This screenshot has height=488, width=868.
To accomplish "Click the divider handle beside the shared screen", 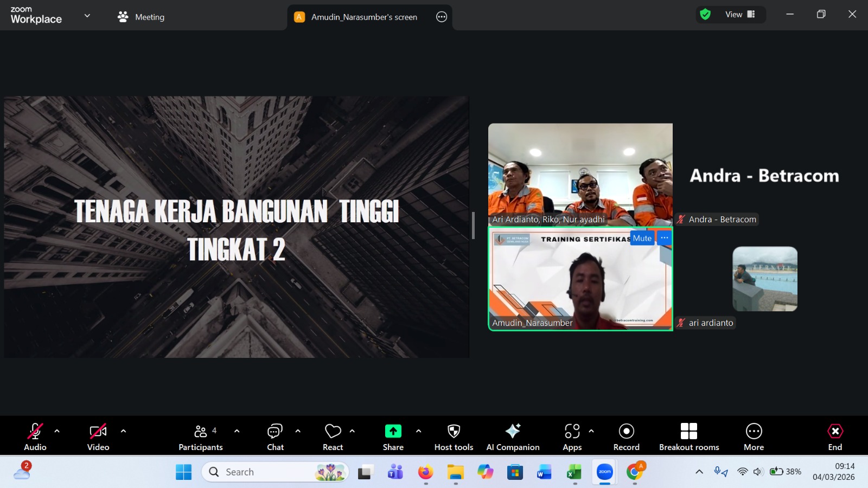I will click(x=473, y=225).
